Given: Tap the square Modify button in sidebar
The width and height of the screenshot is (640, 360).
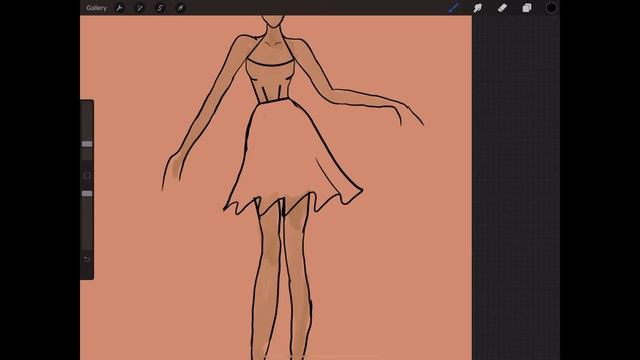Looking at the screenshot, I should pos(87,176).
